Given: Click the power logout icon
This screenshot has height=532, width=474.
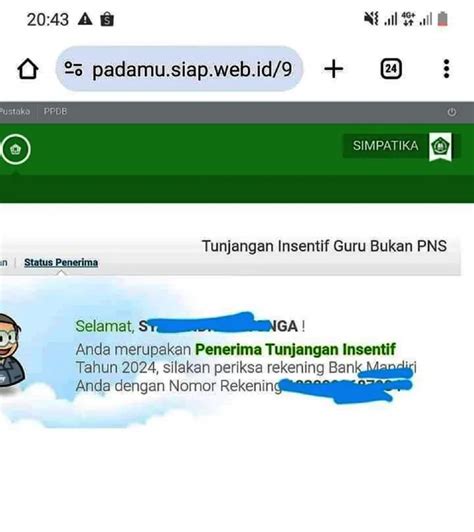Looking at the screenshot, I should click(x=452, y=112).
